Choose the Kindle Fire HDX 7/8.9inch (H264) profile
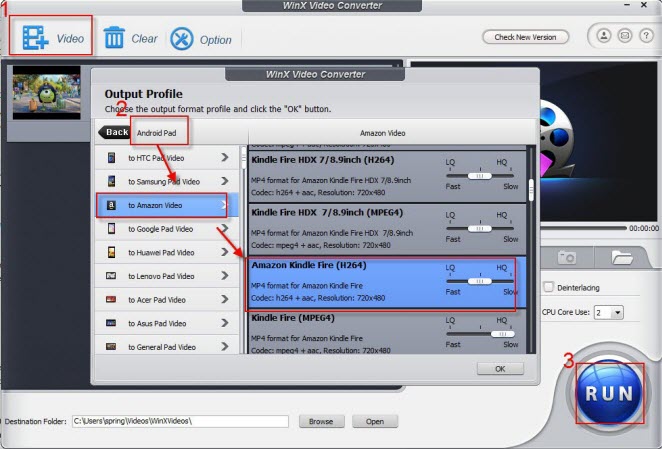 (x=387, y=176)
